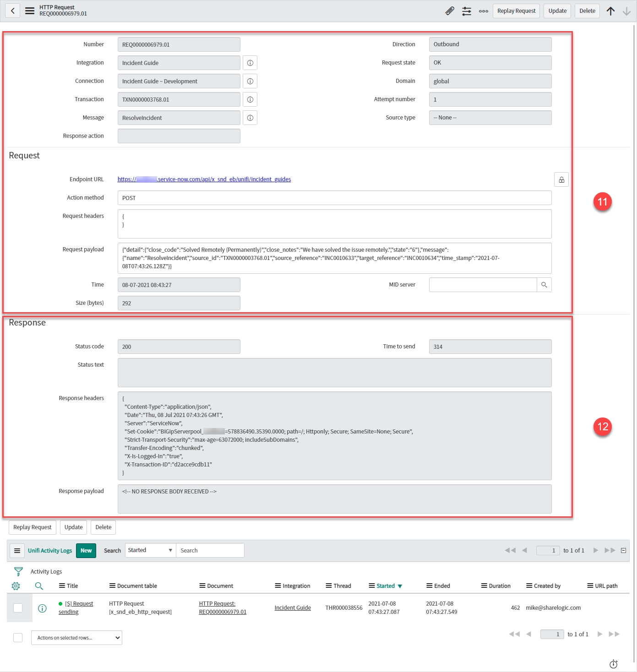
Task: Show info for the Integration field
Action: coord(250,63)
